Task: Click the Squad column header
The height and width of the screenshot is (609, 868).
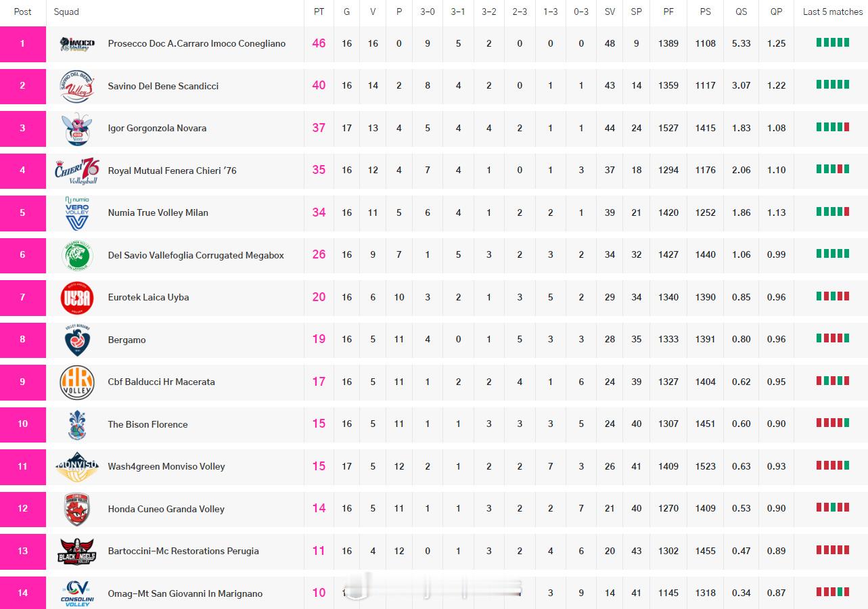Action: click(x=66, y=12)
